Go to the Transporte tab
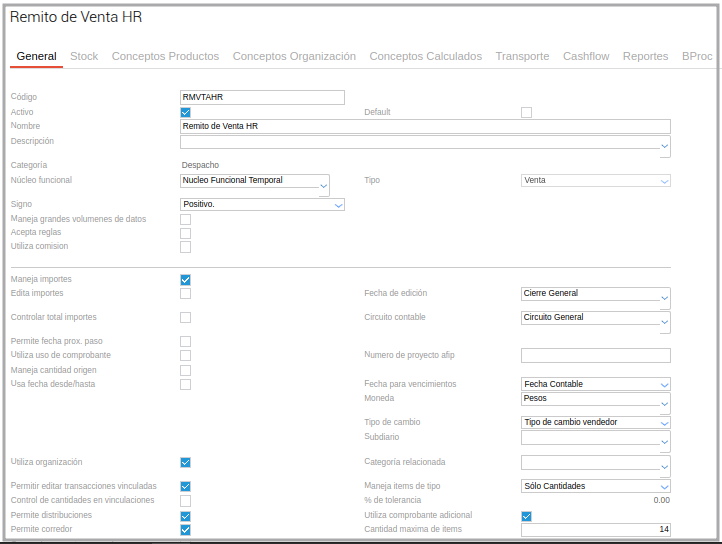 (522, 57)
